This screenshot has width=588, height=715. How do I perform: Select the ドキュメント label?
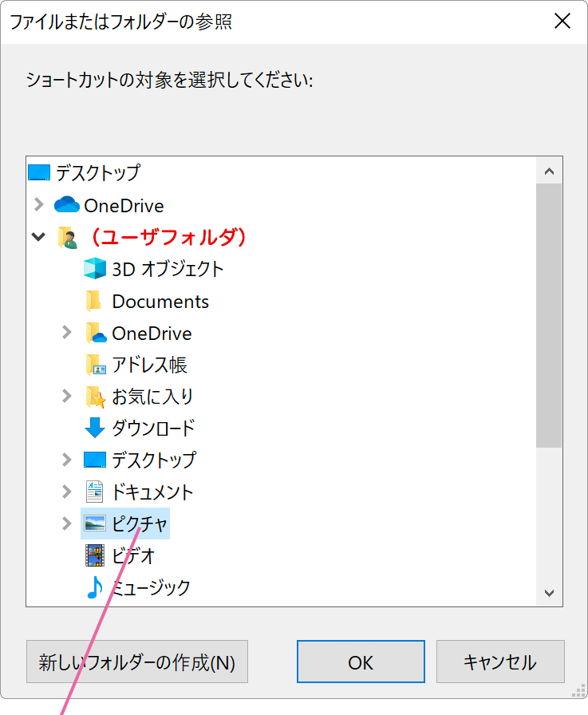click(152, 492)
